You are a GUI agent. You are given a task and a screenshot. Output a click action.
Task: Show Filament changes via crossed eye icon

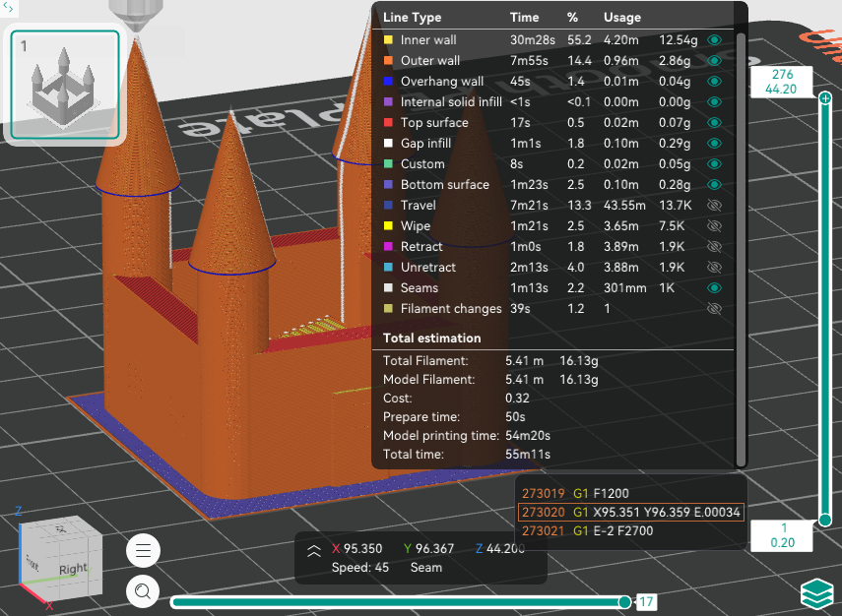pos(714,309)
